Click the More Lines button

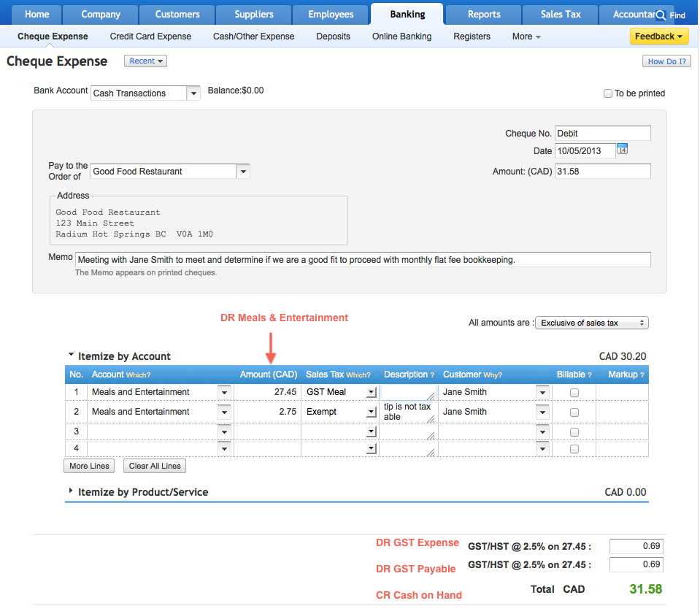coord(88,466)
